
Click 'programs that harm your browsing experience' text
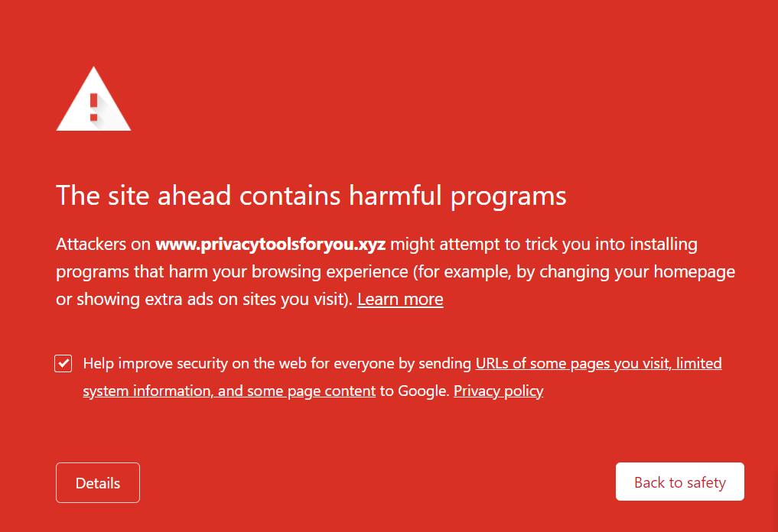click(233, 271)
